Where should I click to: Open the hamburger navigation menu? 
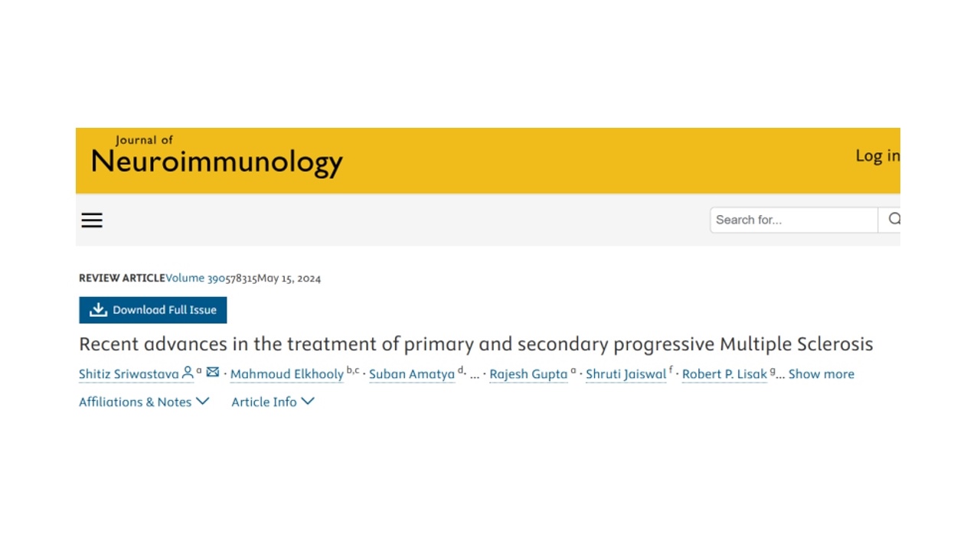pos(92,220)
